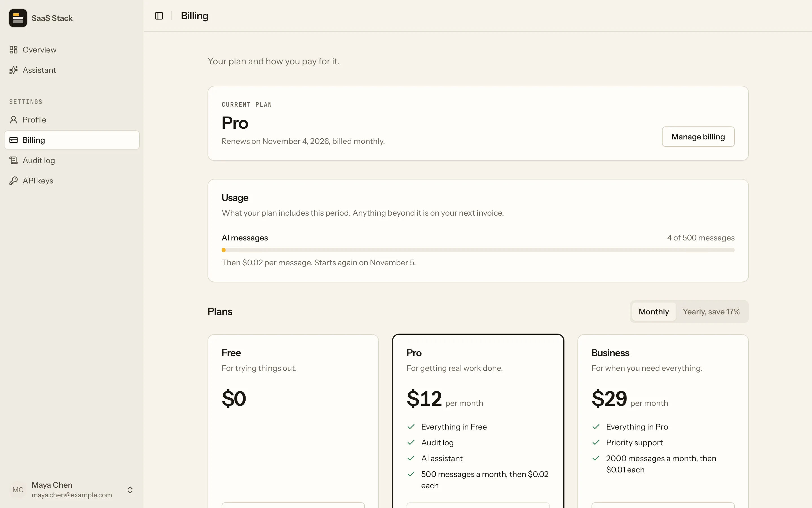Click the Assistant sparkle icon
Screen dimensions: 812x508
coord(14,70)
